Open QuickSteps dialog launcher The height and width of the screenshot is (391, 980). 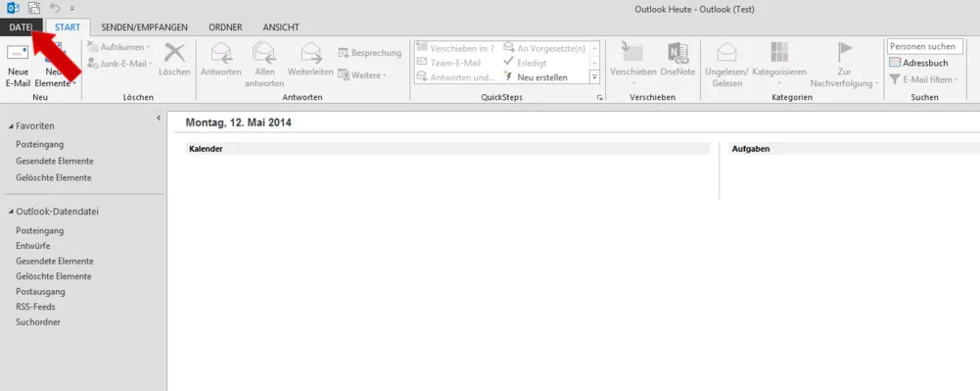600,98
